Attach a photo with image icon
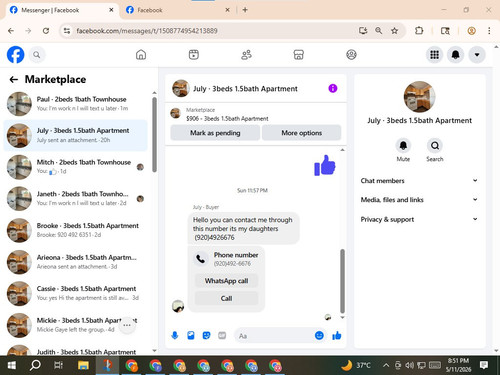Screen dimensions: 500x375 tap(191, 335)
